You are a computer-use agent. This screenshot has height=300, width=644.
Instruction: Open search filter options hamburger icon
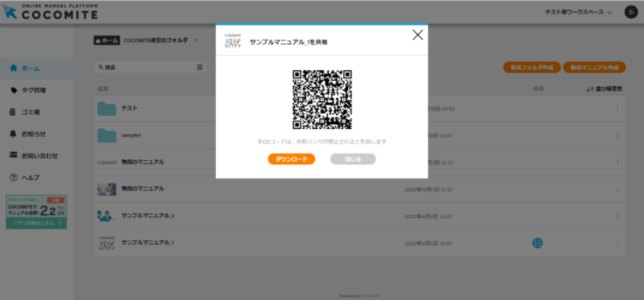tap(200, 67)
